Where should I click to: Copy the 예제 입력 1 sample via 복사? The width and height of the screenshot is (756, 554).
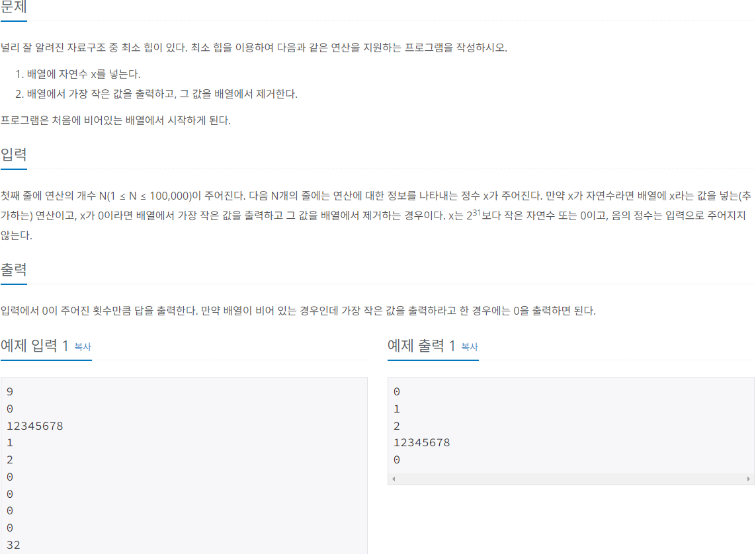pyautogui.click(x=83, y=347)
